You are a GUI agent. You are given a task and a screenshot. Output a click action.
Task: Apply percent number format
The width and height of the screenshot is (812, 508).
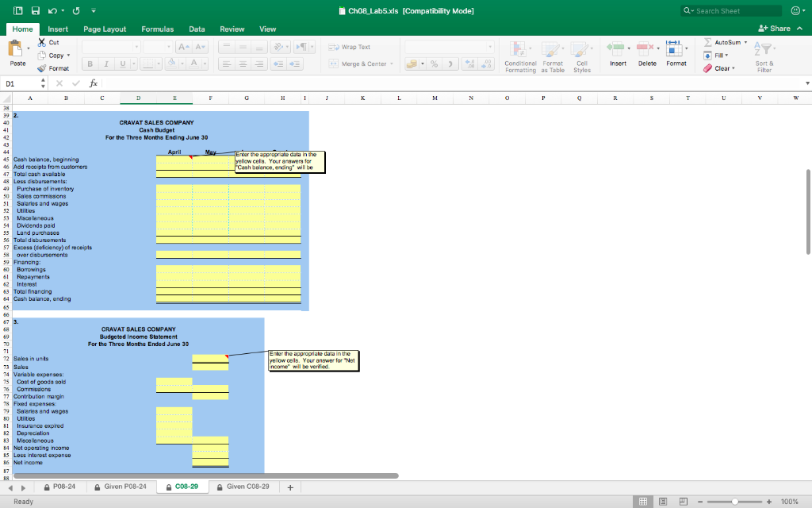(x=435, y=64)
